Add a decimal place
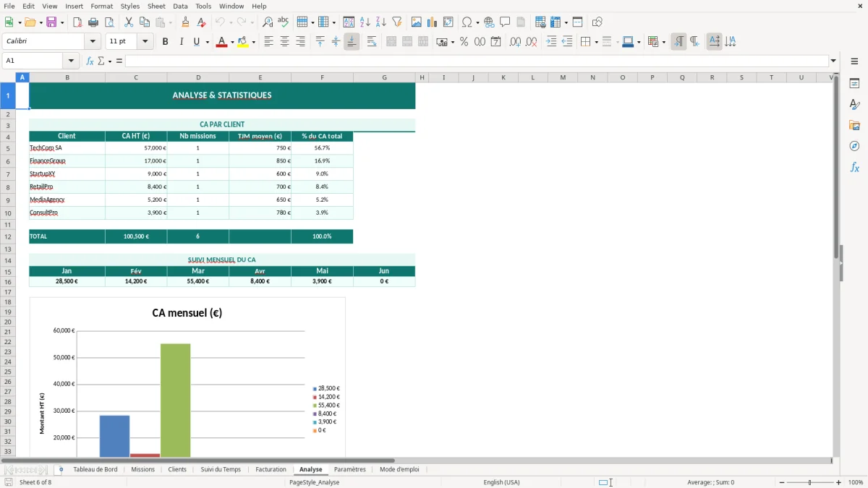 click(515, 42)
